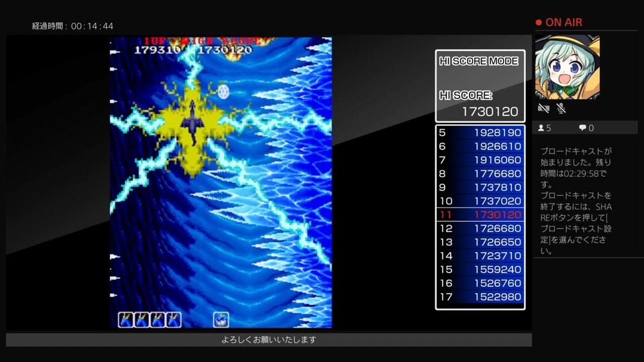Click the first life stock icon in game
This screenshot has width=644, height=362.
(x=125, y=319)
